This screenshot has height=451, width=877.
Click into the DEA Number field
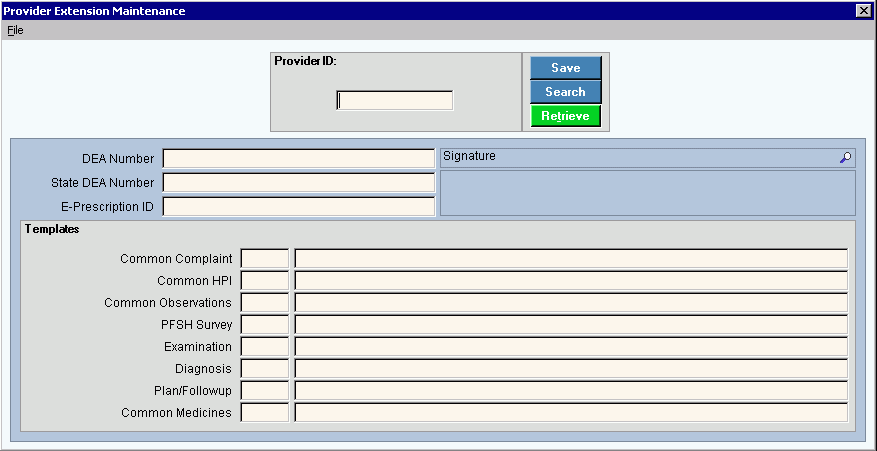299,159
